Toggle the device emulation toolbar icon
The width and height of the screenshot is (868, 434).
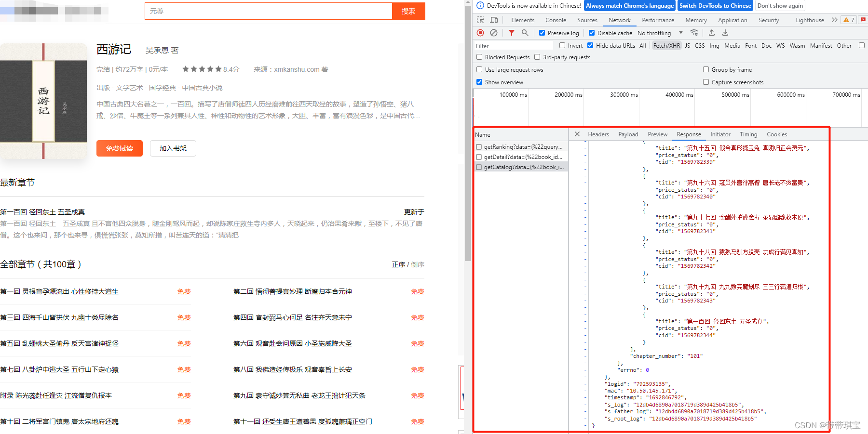(x=493, y=20)
